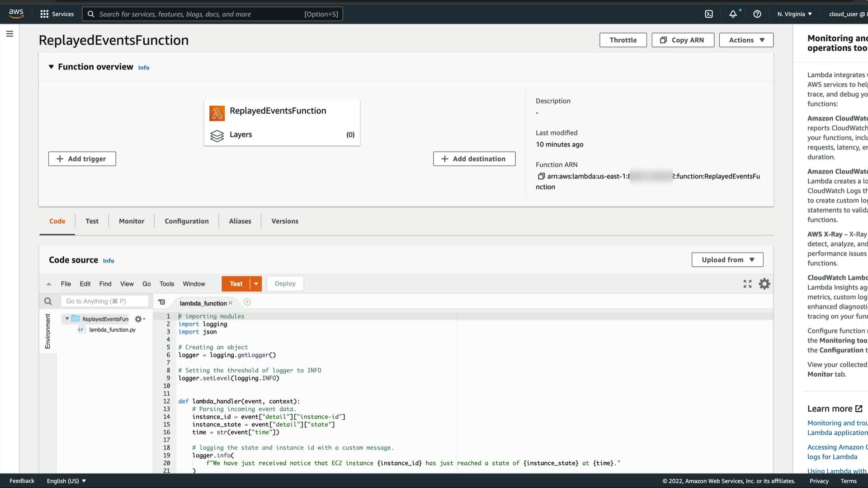Open the hamburger side navigation menu

(9, 34)
